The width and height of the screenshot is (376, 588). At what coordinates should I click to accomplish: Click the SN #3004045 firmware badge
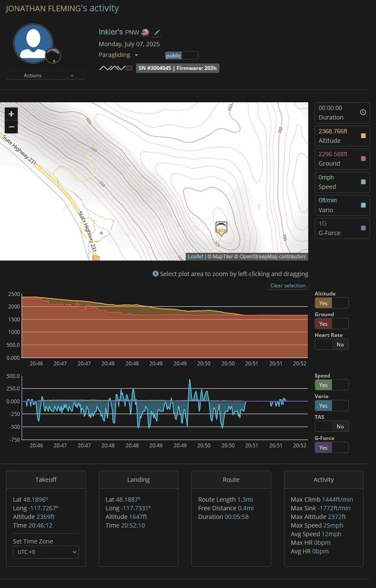177,68
